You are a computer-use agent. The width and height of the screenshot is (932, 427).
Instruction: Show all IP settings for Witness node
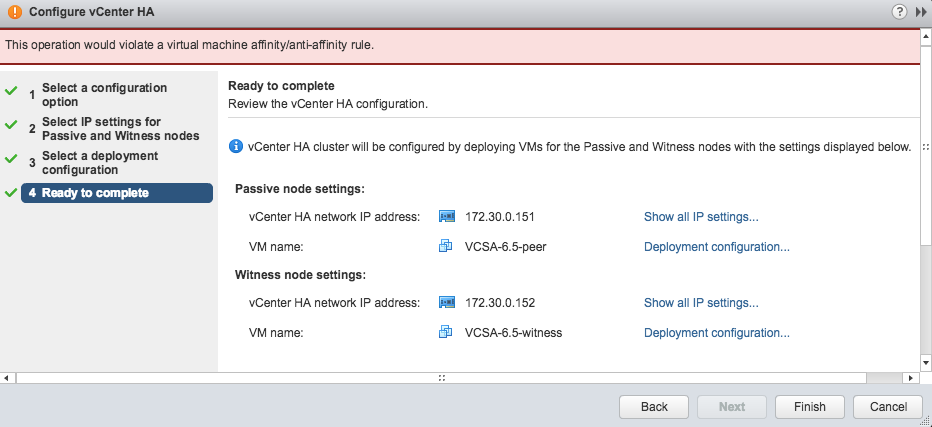coord(701,303)
